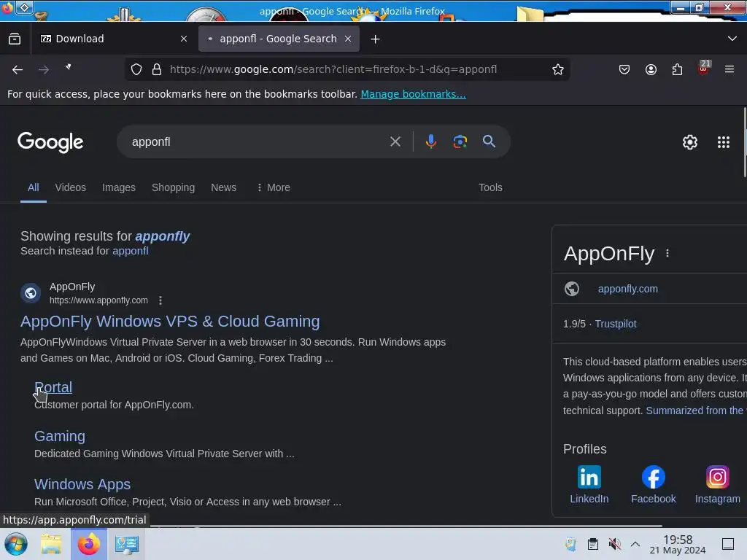
Task: Open Google quick settings gear
Action: click(x=690, y=142)
